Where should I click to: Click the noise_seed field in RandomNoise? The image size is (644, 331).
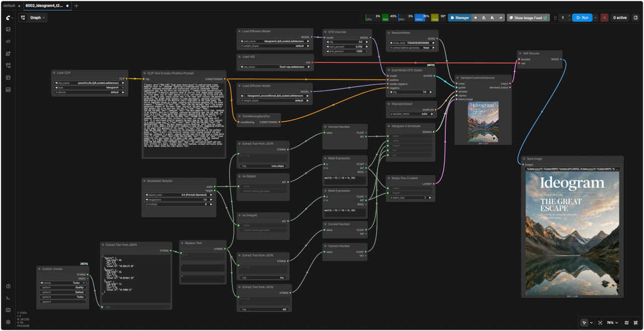(412, 43)
